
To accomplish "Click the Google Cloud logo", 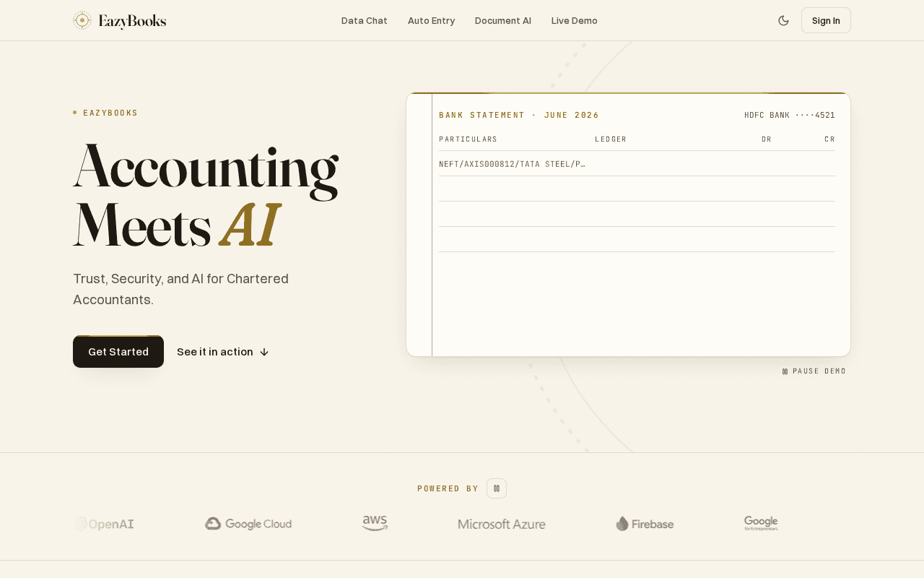I will 248,524.
